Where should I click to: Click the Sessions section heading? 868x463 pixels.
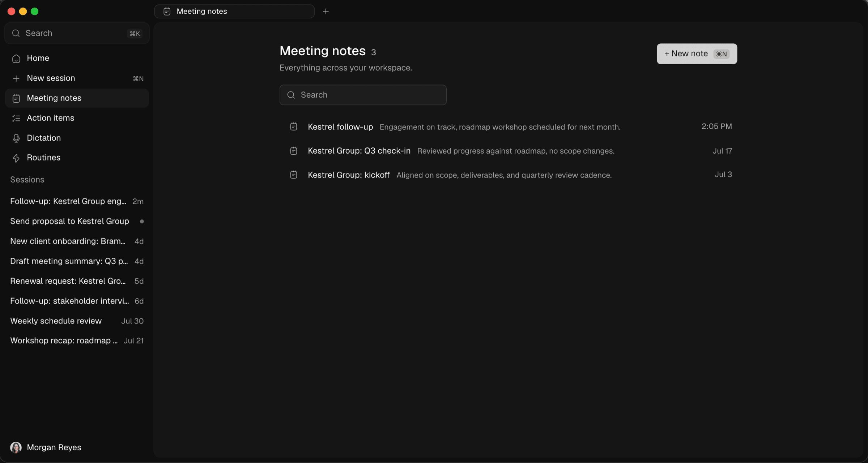(27, 180)
